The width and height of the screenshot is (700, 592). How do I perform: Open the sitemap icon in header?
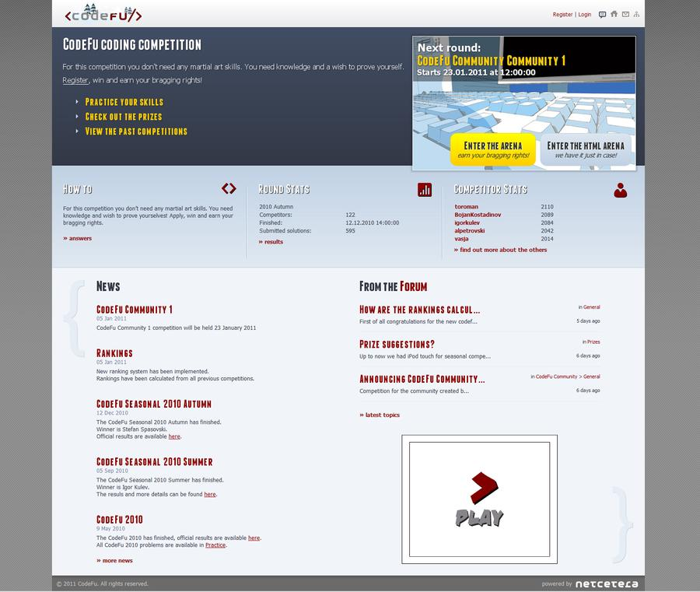point(636,14)
